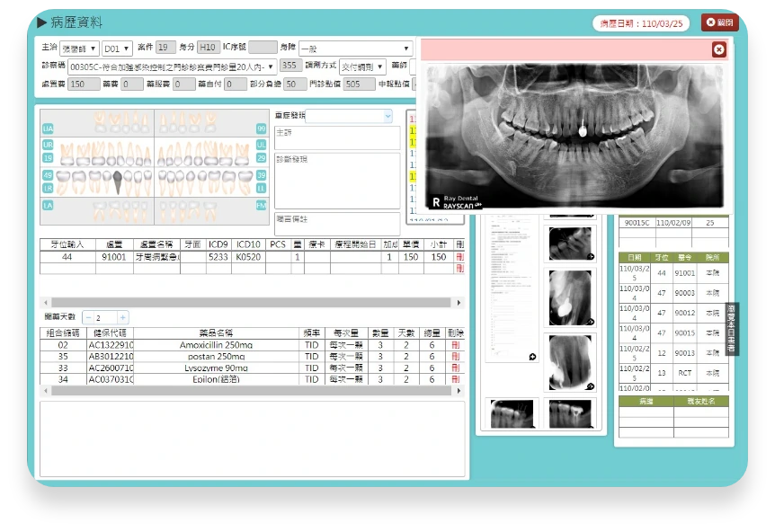
Task: Click the red close button at top right
Action: [x=719, y=22]
